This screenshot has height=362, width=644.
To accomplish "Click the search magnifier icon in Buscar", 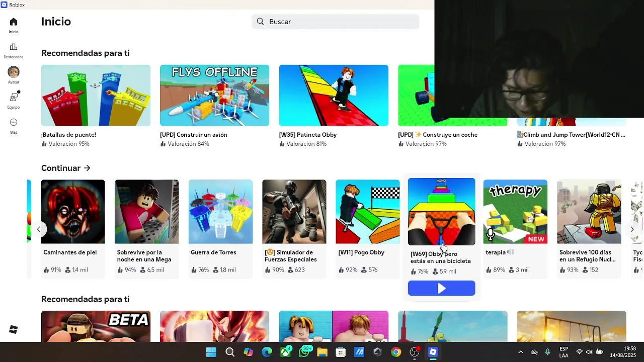I will click(x=260, y=22).
